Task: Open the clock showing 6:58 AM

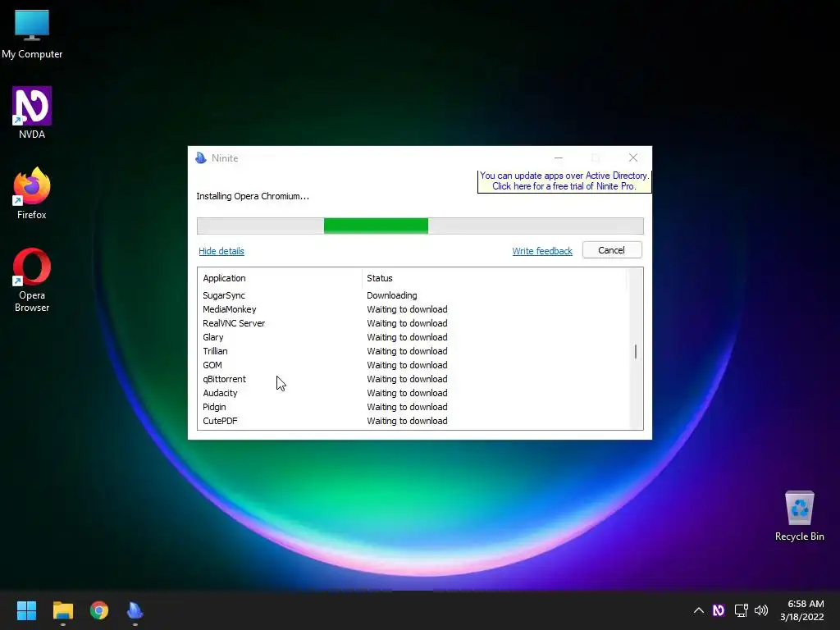Action: (x=802, y=610)
